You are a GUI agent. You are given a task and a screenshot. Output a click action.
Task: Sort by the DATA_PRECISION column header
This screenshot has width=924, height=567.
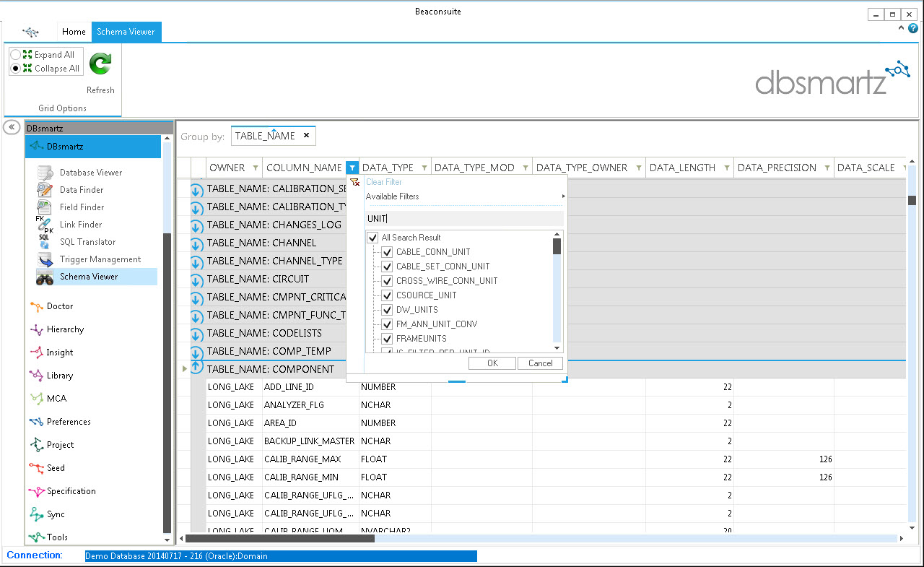(776, 168)
